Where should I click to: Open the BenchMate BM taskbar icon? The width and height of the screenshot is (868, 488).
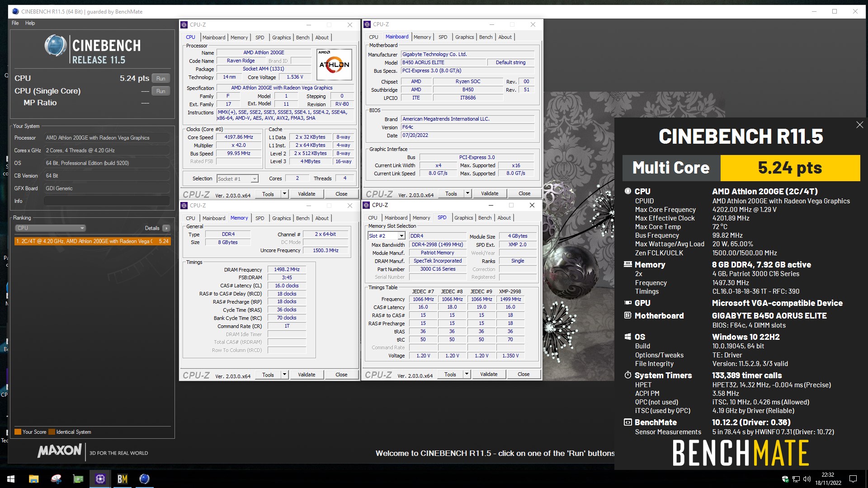[123, 479]
